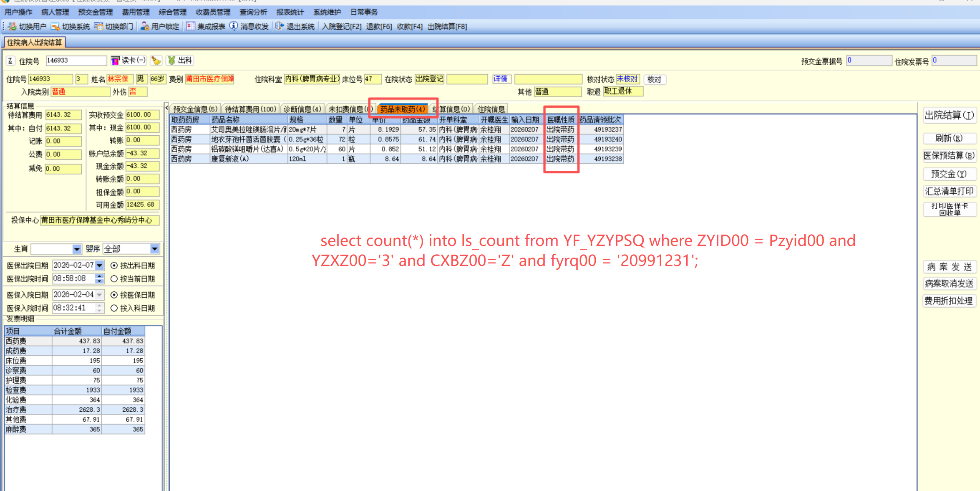The width and height of the screenshot is (980, 491).
Task: Choose 按出科日期 radio button
Action: click(114, 266)
